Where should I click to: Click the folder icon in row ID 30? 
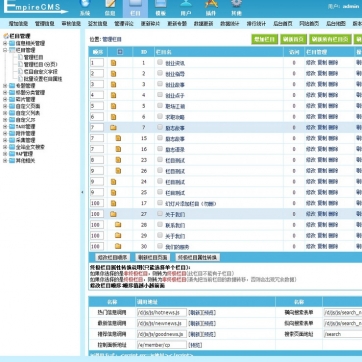coord(118,246)
